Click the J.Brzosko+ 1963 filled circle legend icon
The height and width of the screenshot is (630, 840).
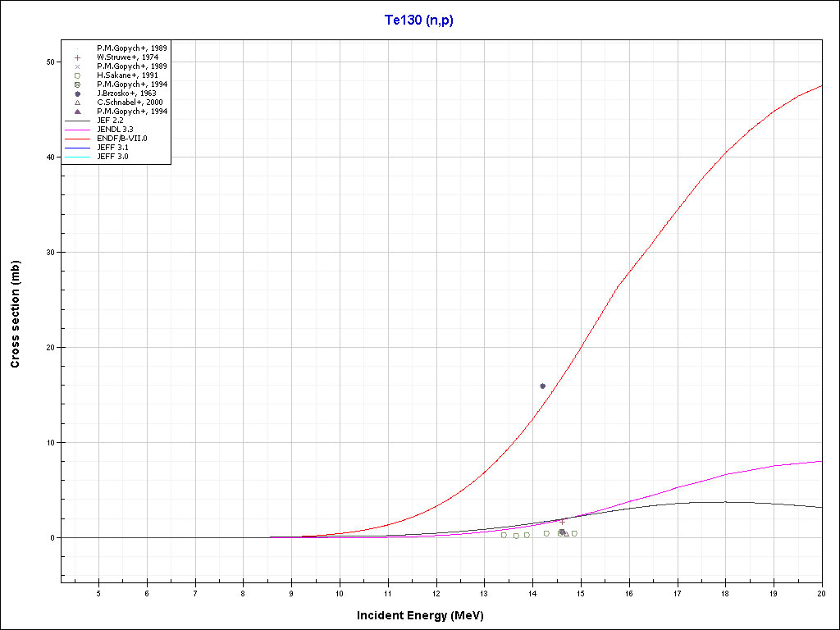77,94
